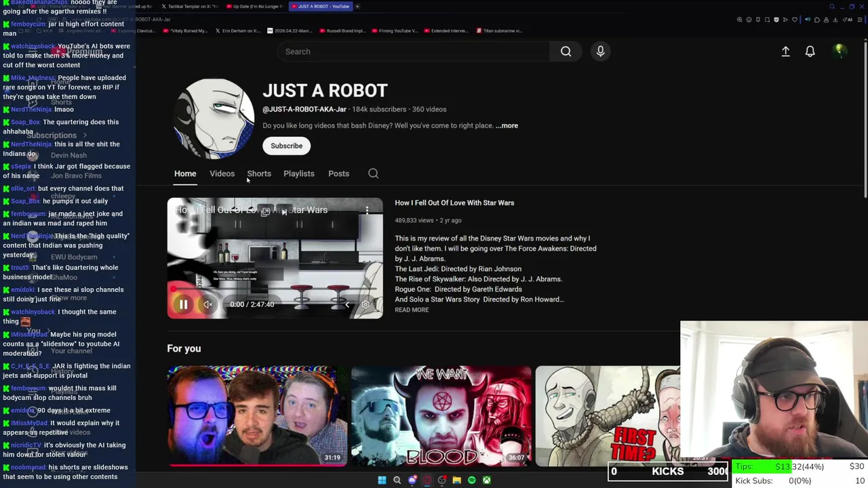Open File Explorer from taskbar
The height and width of the screenshot is (488, 868).
coord(456,481)
